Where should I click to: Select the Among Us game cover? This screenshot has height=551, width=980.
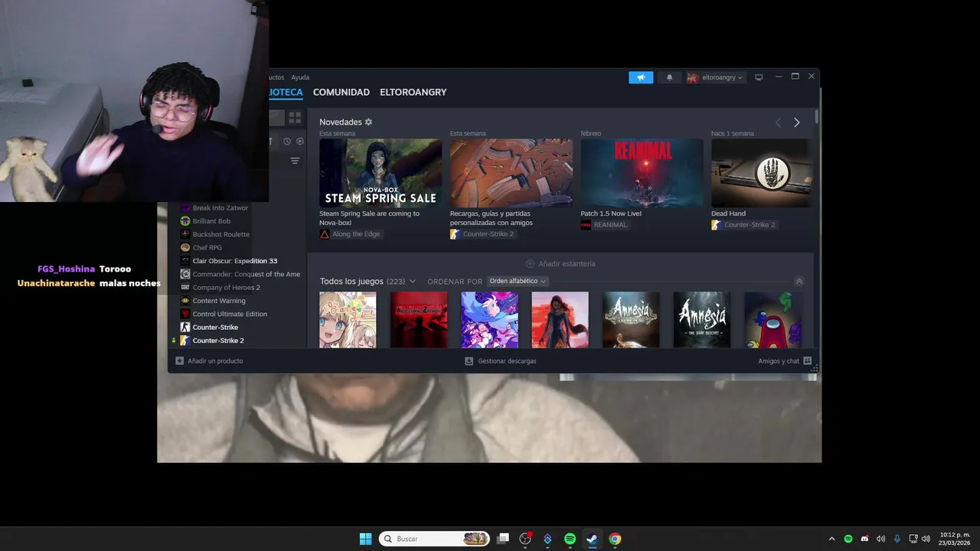click(x=773, y=320)
